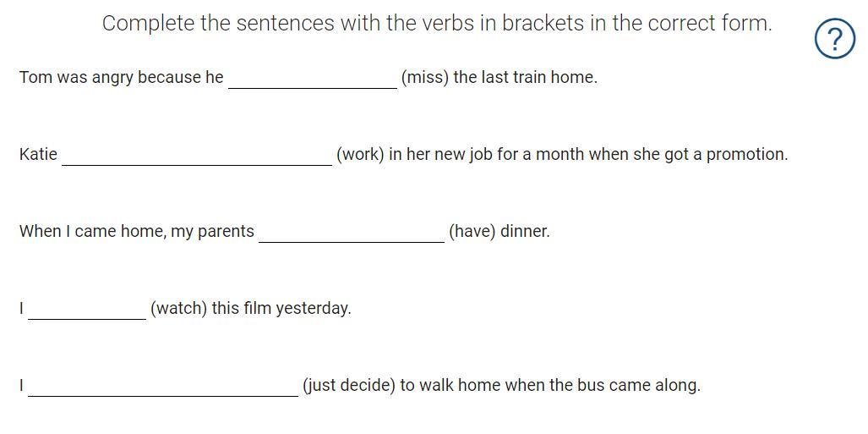Focus the blank after "Katie"

(197, 155)
